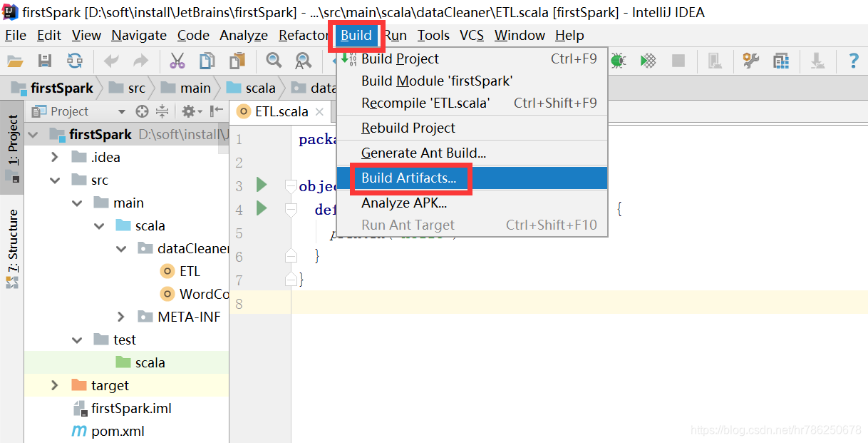Collapse the main folder

[x=77, y=203]
